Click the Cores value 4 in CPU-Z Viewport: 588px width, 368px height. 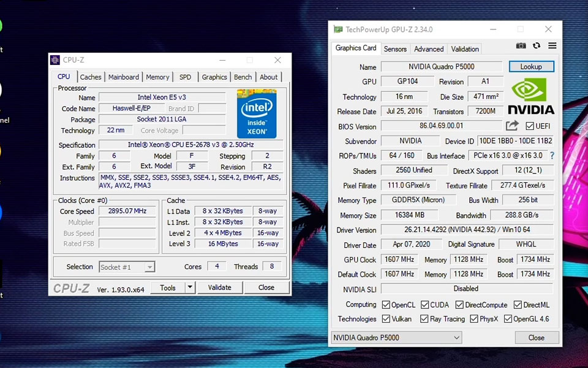click(217, 266)
